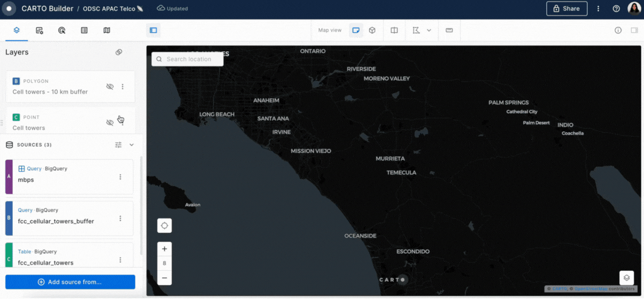The width and height of the screenshot is (644, 299).
Task: Open options for fcc_cellular_towers_buffer source
Action: coord(120,218)
